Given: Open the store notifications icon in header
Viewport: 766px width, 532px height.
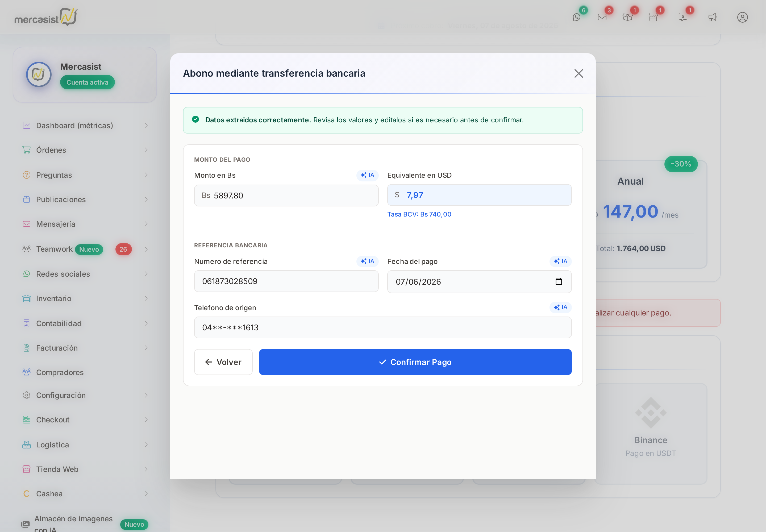Looking at the screenshot, I should 653,17.
